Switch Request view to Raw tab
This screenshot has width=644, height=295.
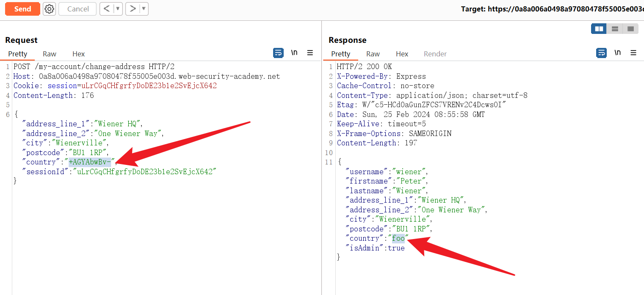(x=50, y=54)
